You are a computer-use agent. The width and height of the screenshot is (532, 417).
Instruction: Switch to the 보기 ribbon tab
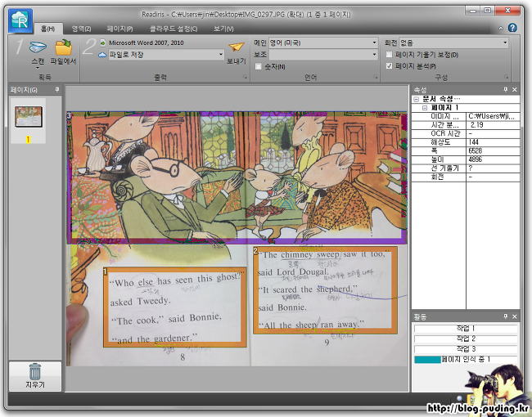point(223,29)
